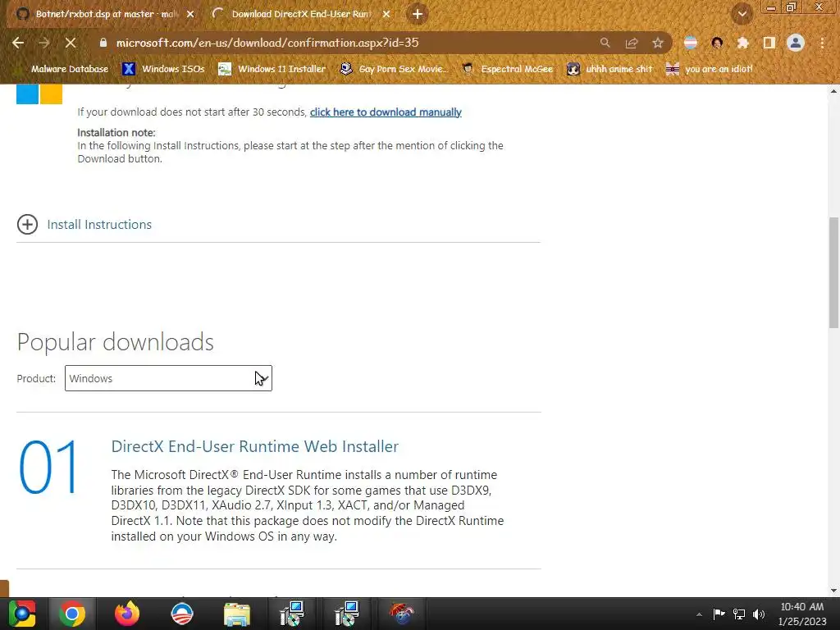Toggle the side panel icon
840x630 pixels.
tap(769, 43)
